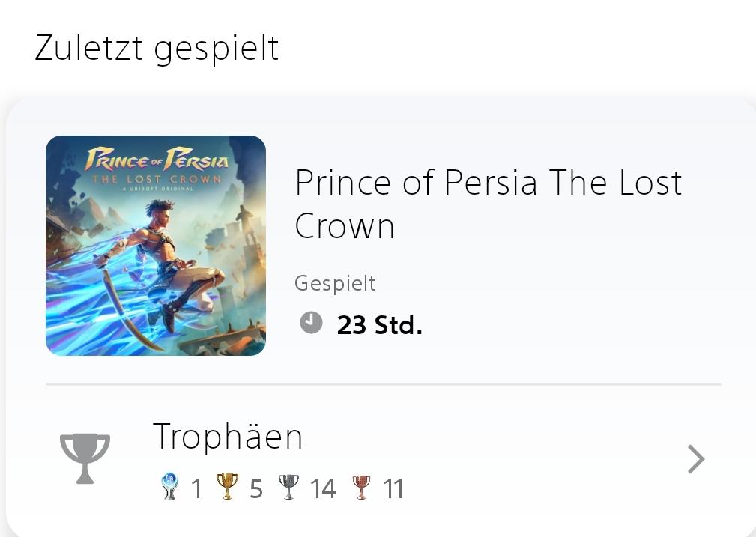Viewport: 756px width, 537px height.
Task: Click the platinum trophy count 1
Action: pos(196,489)
